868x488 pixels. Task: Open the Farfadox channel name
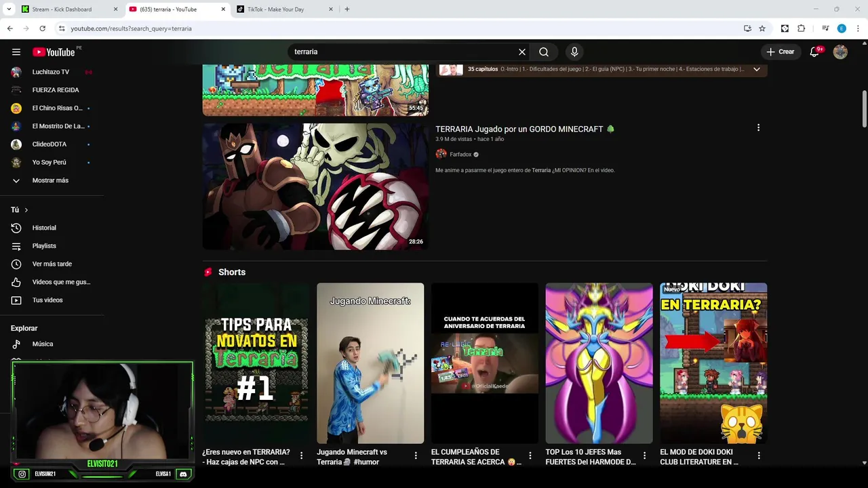pos(460,155)
